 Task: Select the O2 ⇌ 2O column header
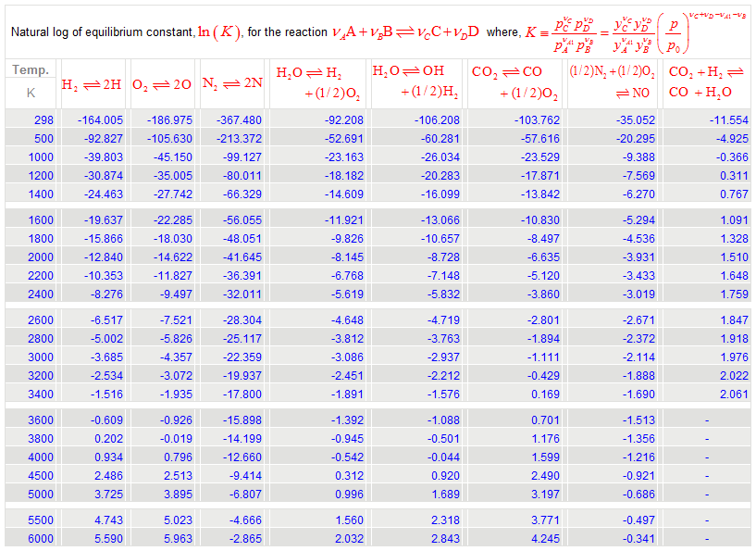tap(162, 85)
